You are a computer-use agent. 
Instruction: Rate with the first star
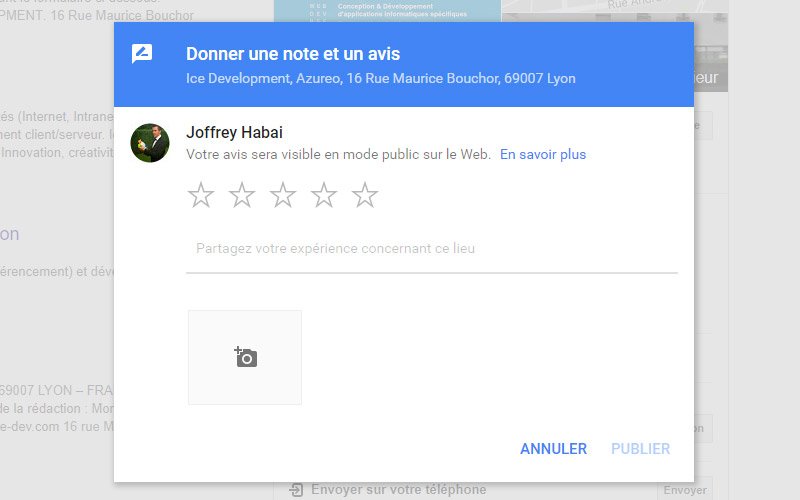click(201, 195)
